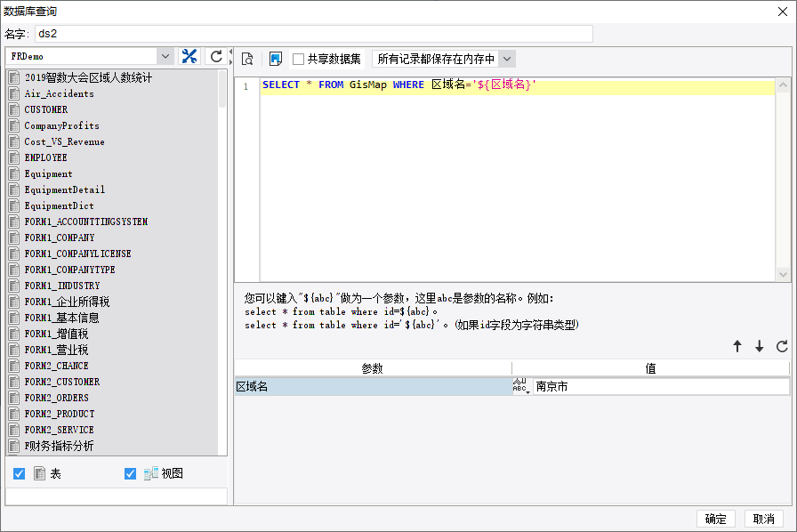Open the value type selector for 区域名 parameter
Screen dimensions: 797x532
point(522,386)
